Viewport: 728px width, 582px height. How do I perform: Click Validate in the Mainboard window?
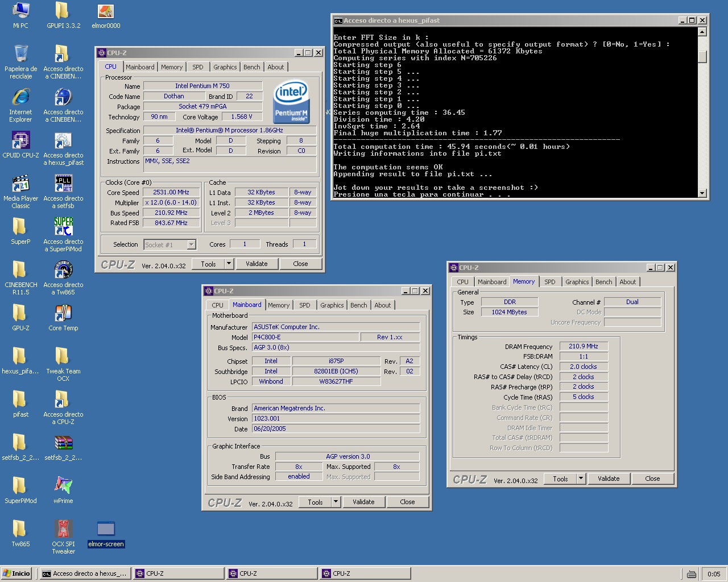363,502
